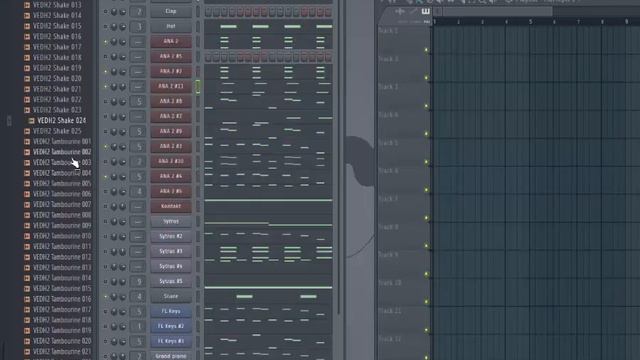
Task: Toggle the first step of the Clap row
Action: 208,12
